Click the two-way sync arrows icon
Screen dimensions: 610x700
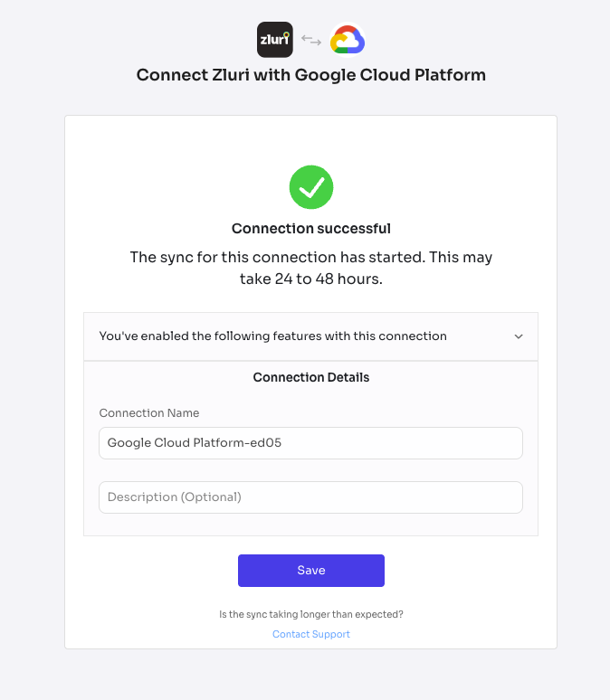click(311, 40)
